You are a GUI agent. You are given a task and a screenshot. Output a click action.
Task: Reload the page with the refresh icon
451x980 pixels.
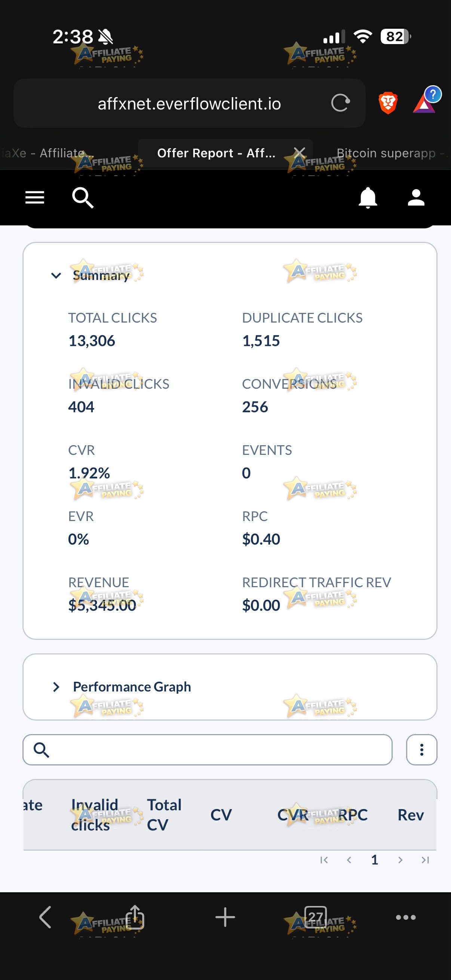[x=340, y=103]
